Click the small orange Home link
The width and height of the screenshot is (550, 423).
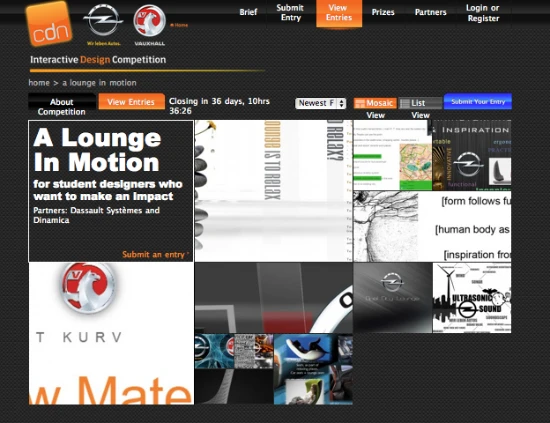click(179, 25)
